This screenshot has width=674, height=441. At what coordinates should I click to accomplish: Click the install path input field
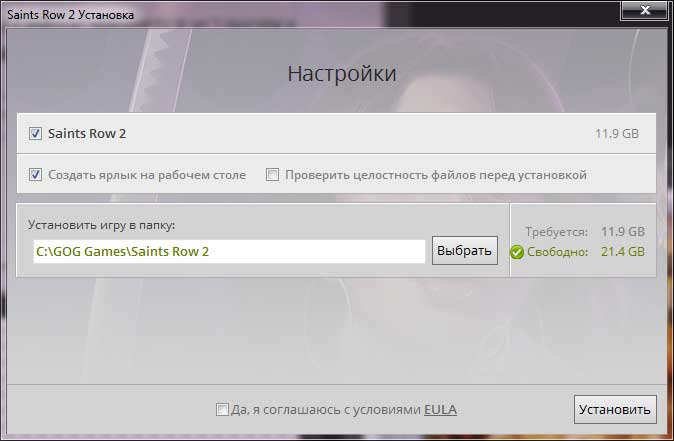pyautogui.click(x=229, y=251)
